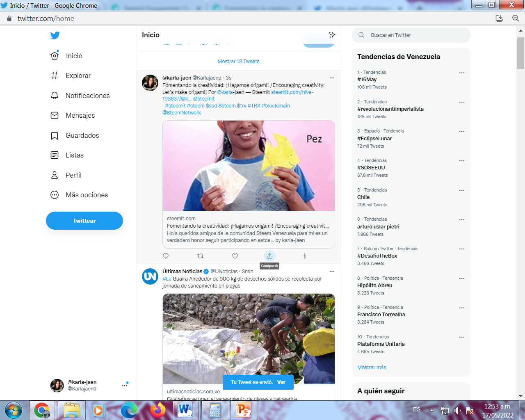Open options for #SOSEEUU trend
The width and height of the screenshot is (525, 420).
tap(461, 161)
